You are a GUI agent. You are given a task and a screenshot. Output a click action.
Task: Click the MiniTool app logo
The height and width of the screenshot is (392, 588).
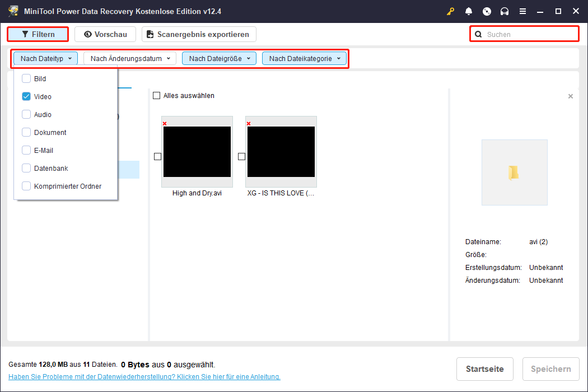pos(13,11)
